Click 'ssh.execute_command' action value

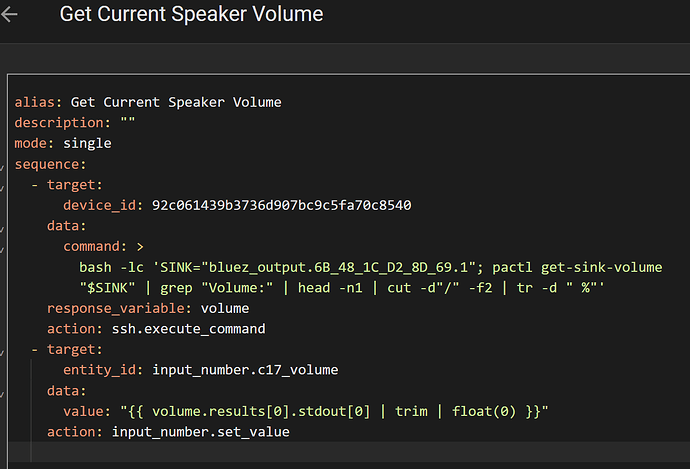pos(188,329)
